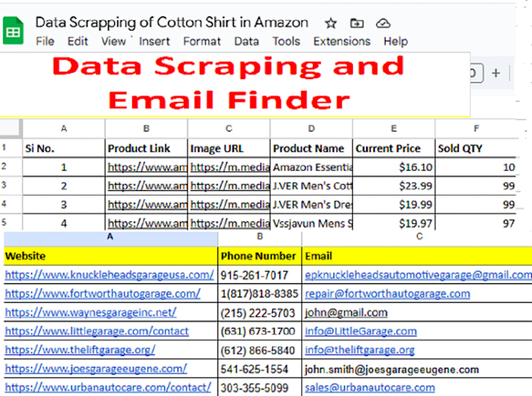
Task: Click the Image URL header cell
Action: pyautogui.click(x=228, y=148)
